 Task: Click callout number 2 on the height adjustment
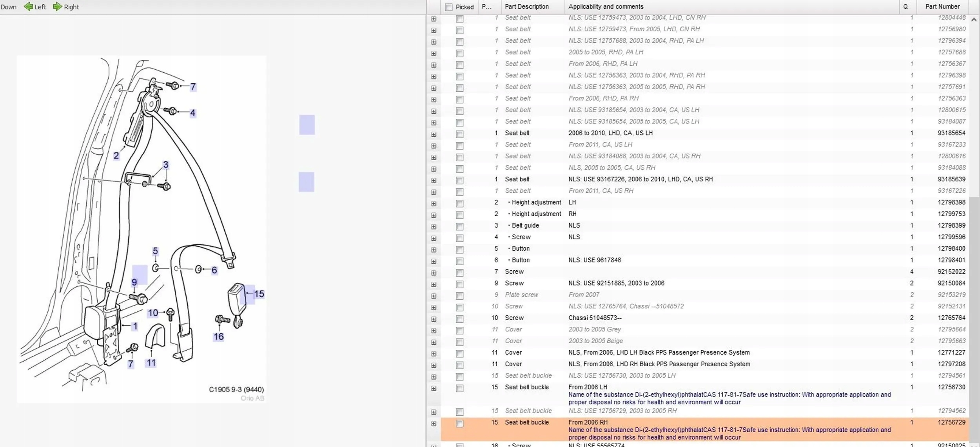116,156
